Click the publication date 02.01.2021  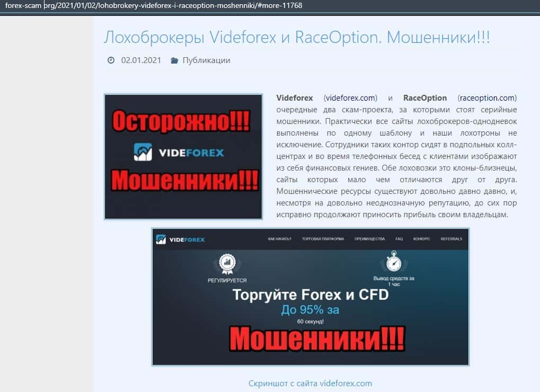141,60
